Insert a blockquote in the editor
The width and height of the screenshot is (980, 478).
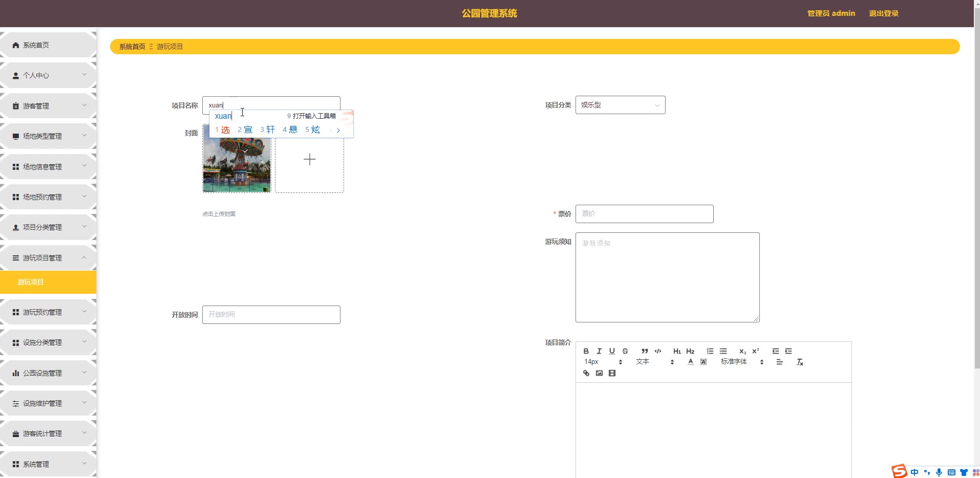(645, 351)
